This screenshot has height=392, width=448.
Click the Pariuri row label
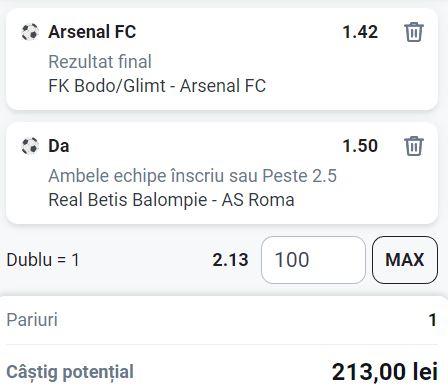[32, 320]
